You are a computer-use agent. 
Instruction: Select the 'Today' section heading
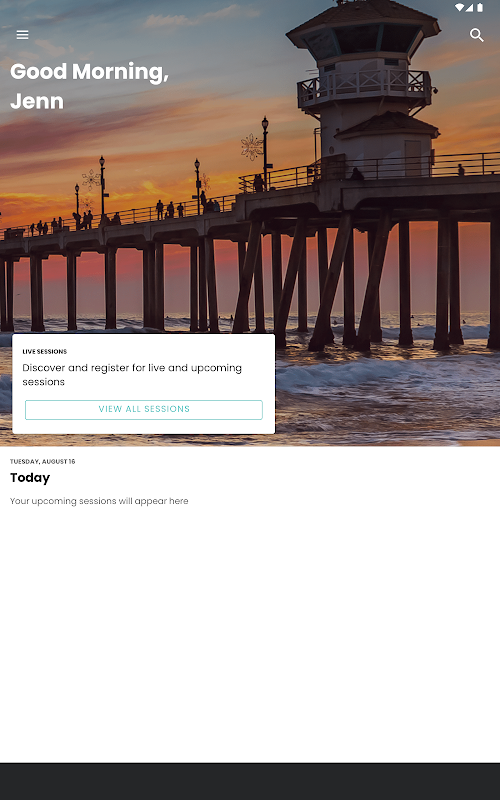[x=30, y=478]
